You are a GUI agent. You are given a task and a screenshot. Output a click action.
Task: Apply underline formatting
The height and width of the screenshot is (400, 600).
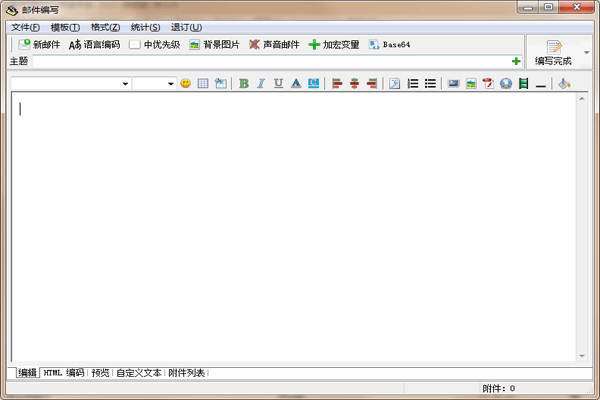pos(278,84)
